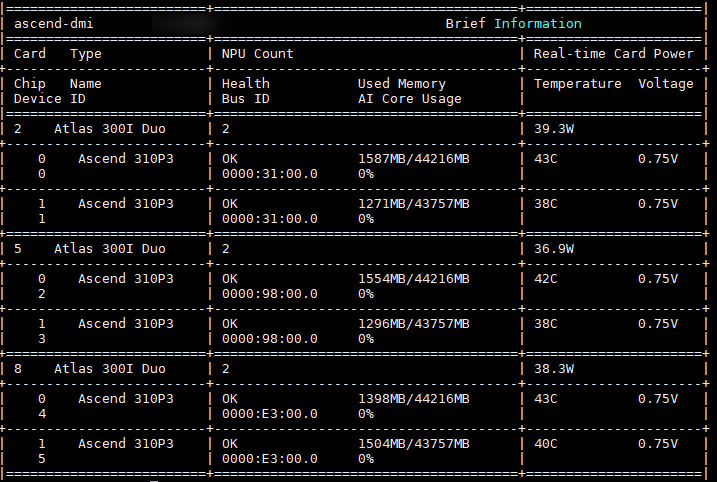Select memory value '1296MB/43757MB'
717x482 pixels.
[x=413, y=323]
